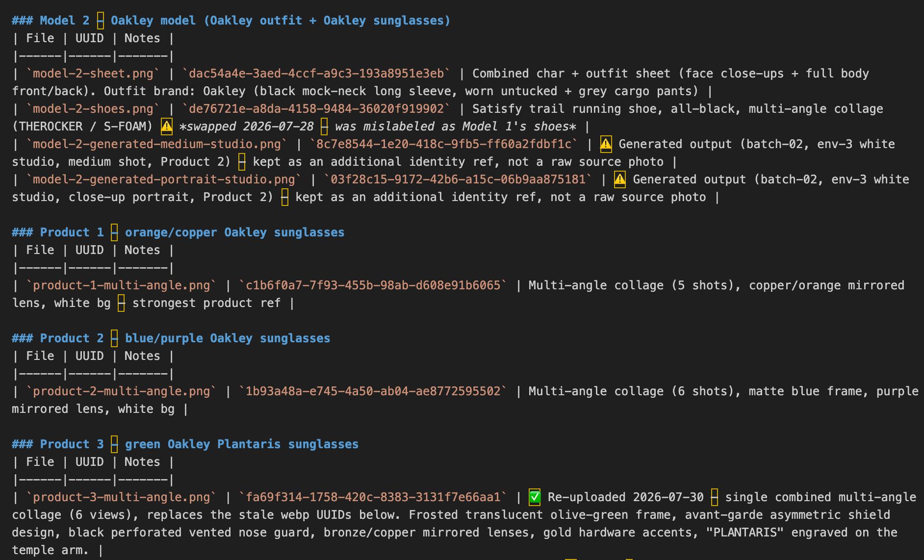
Task: Select the file name product-3-multi-angle.png
Action: tap(121, 497)
